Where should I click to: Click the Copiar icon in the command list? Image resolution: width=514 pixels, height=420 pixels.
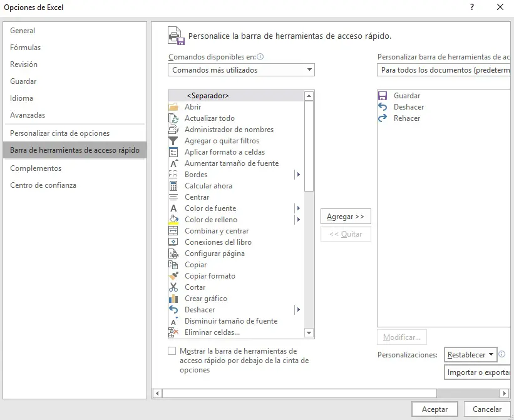point(173,265)
